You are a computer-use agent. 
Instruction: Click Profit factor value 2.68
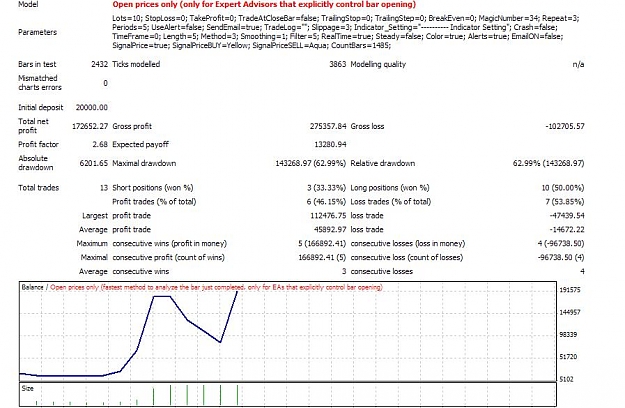100,144
